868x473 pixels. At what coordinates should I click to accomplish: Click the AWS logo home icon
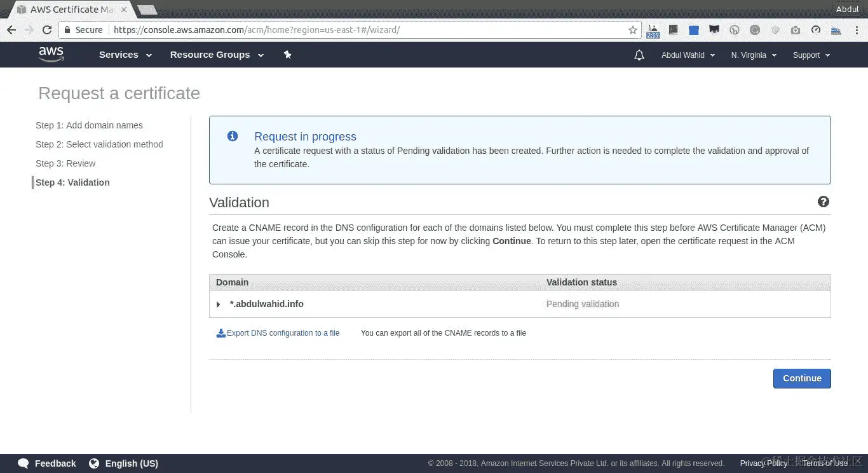(51, 55)
